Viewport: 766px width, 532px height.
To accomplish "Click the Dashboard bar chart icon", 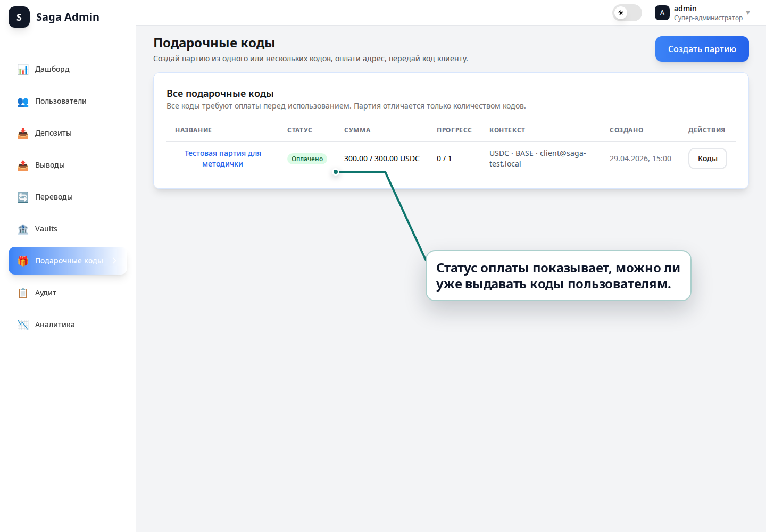I will coord(23,70).
